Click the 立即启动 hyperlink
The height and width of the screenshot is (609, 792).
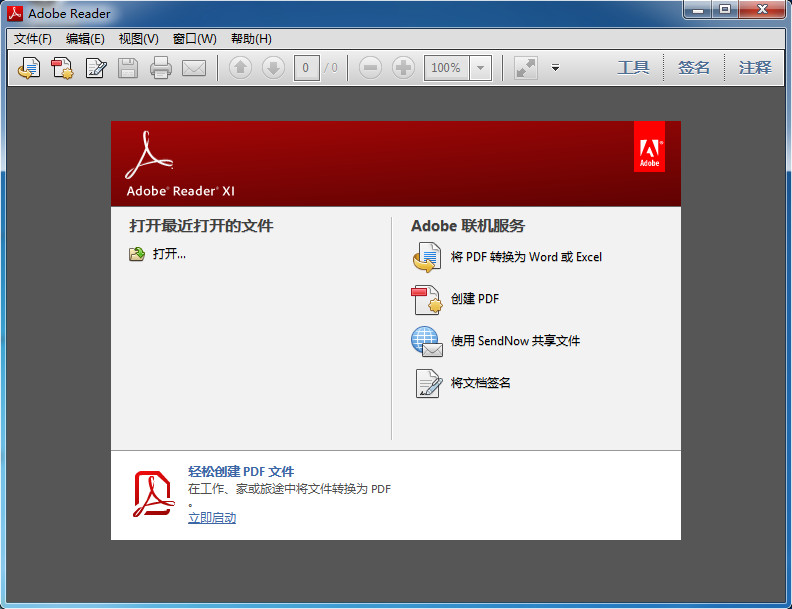[212, 518]
